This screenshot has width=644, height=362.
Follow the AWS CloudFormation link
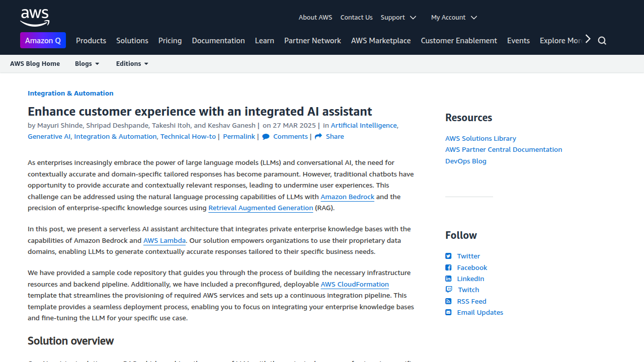(x=355, y=285)
